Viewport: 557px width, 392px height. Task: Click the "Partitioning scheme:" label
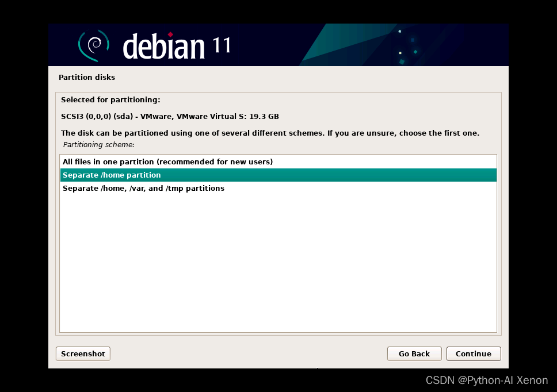(98, 145)
